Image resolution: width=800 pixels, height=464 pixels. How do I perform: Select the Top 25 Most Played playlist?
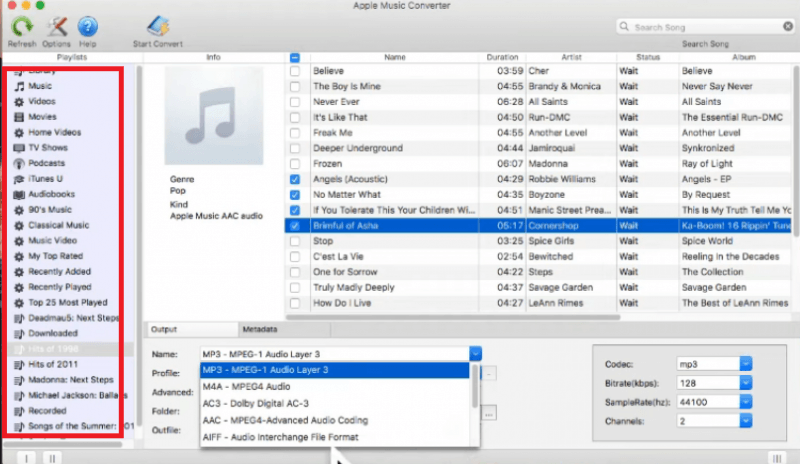point(68,302)
